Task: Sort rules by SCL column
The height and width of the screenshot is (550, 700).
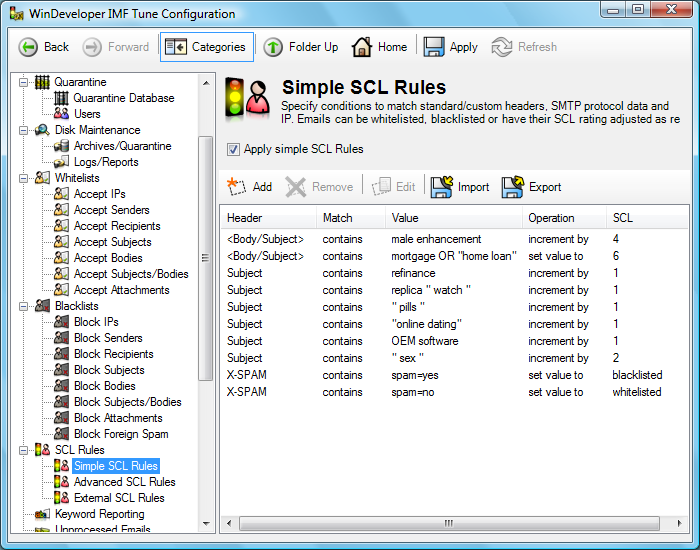Action: click(x=647, y=218)
